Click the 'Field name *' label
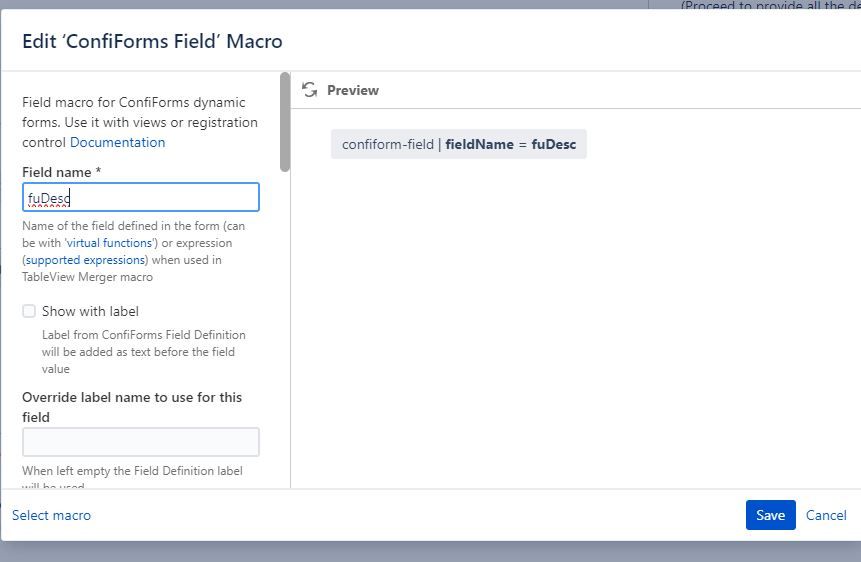Image resolution: width=861 pixels, height=562 pixels. pos(62,172)
